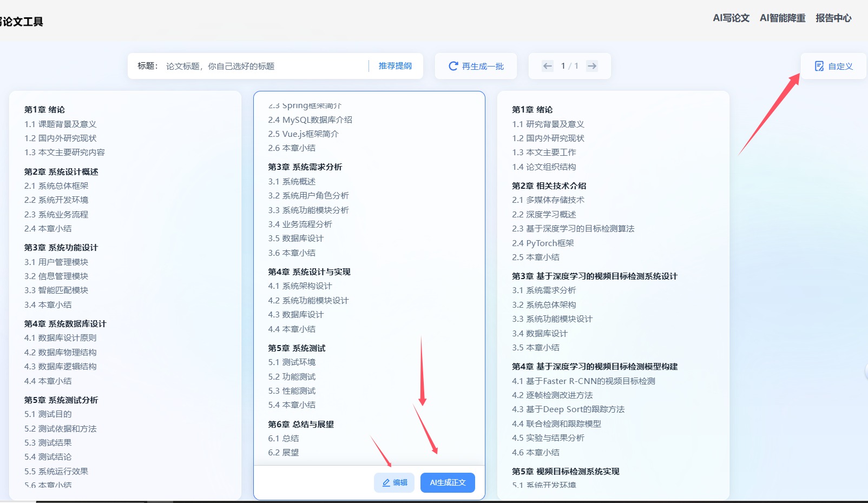Screen dimensions: 868x503
Task: Select 3.3 智能匹配模块 in left outline
Action: click(56, 290)
